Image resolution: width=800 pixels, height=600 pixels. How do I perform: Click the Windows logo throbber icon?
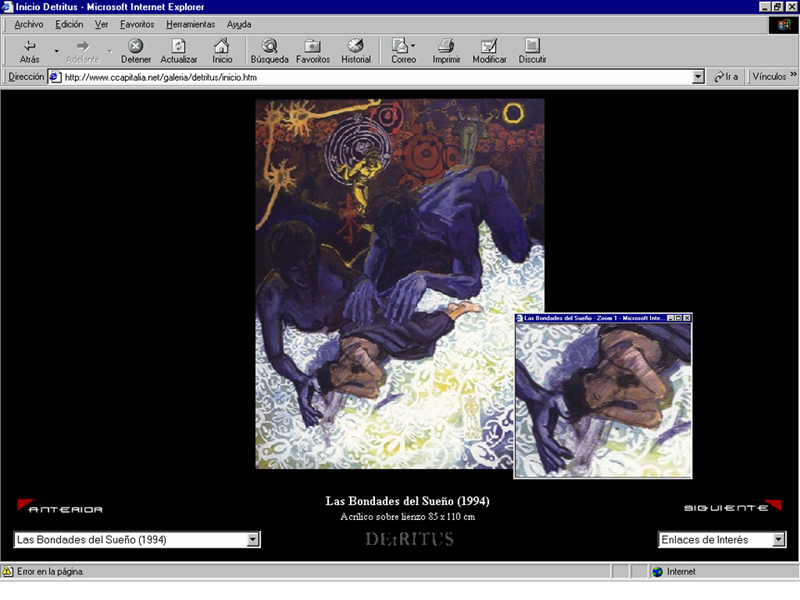click(783, 24)
